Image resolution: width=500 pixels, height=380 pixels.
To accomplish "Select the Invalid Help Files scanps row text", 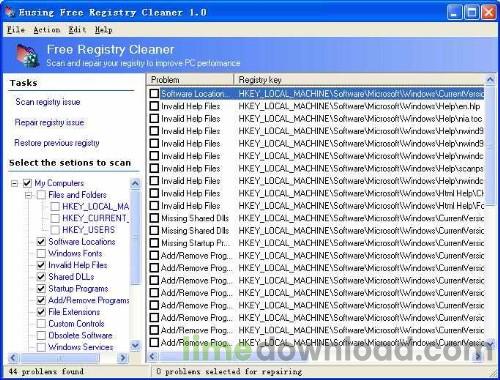I will 191,168.
